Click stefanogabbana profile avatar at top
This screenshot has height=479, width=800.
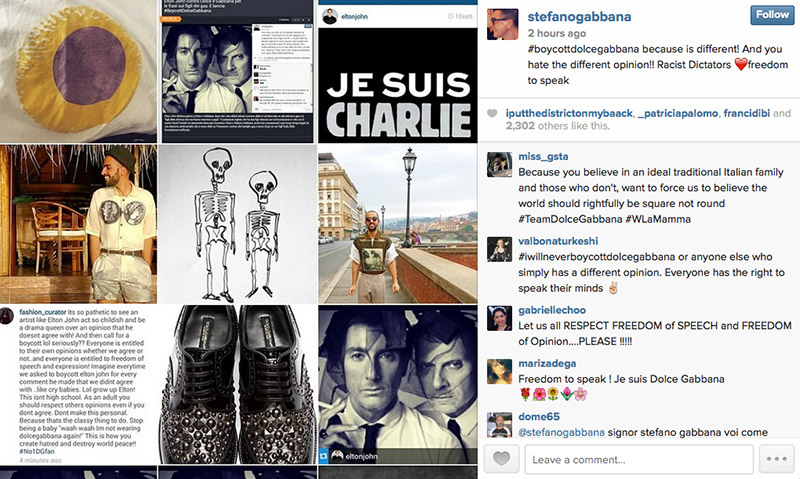coord(503,24)
